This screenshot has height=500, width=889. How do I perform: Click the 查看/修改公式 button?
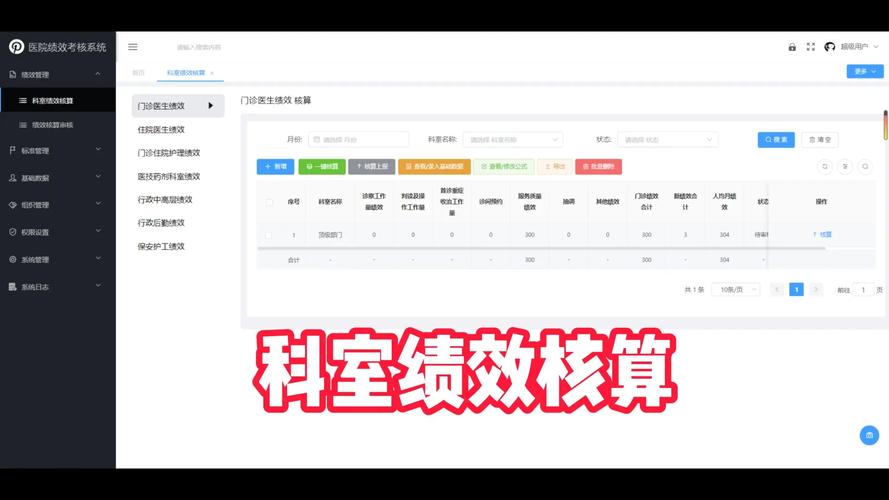(x=503, y=167)
